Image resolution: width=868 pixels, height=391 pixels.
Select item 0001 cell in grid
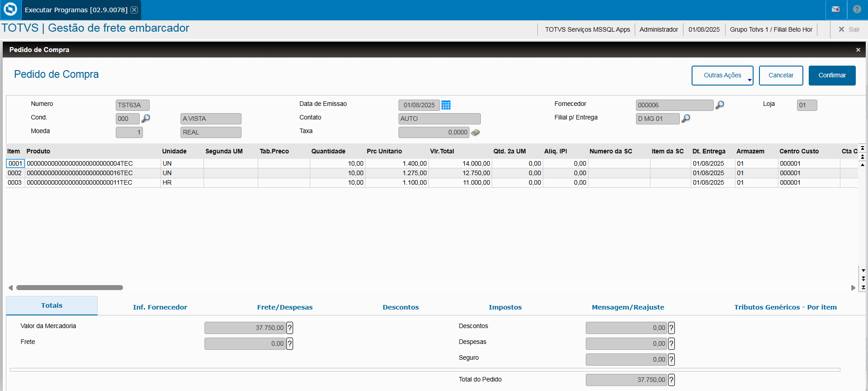click(x=15, y=163)
